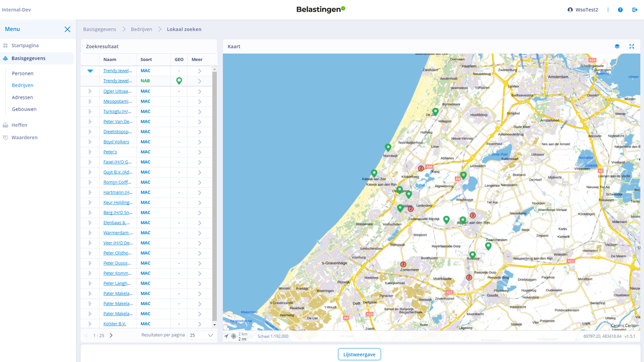
Task: Collapse the expanded Trendy Jewel MAC row
Action: pyautogui.click(x=90, y=71)
